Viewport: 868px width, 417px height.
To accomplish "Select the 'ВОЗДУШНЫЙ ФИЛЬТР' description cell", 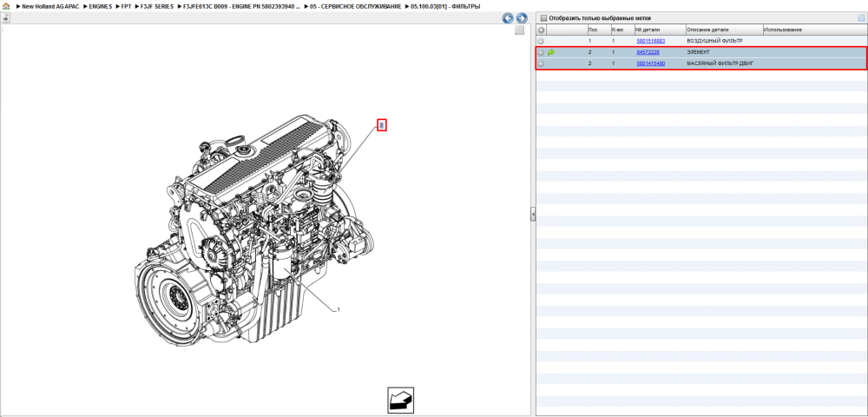I will pyautogui.click(x=714, y=41).
